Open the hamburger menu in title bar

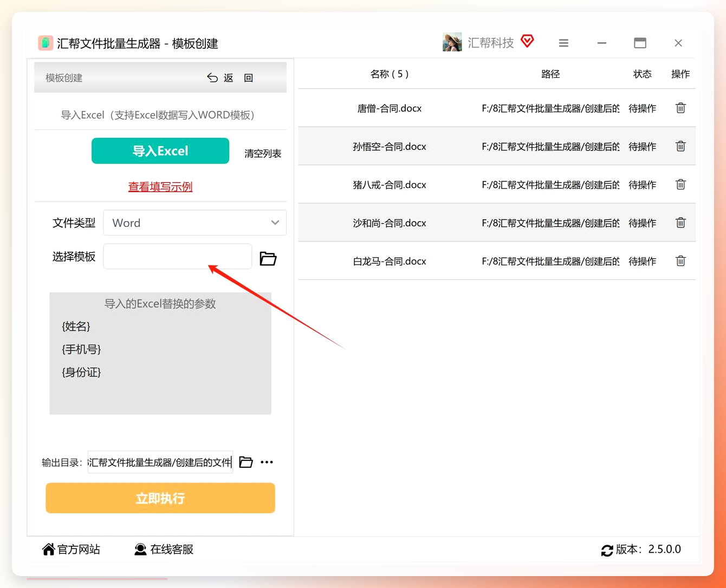click(x=563, y=43)
